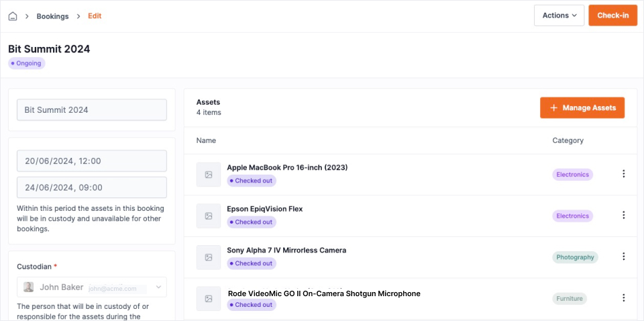This screenshot has width=644, height=321.
Task: Click the Manage Assets button
Action: click(x=582, y=107)
